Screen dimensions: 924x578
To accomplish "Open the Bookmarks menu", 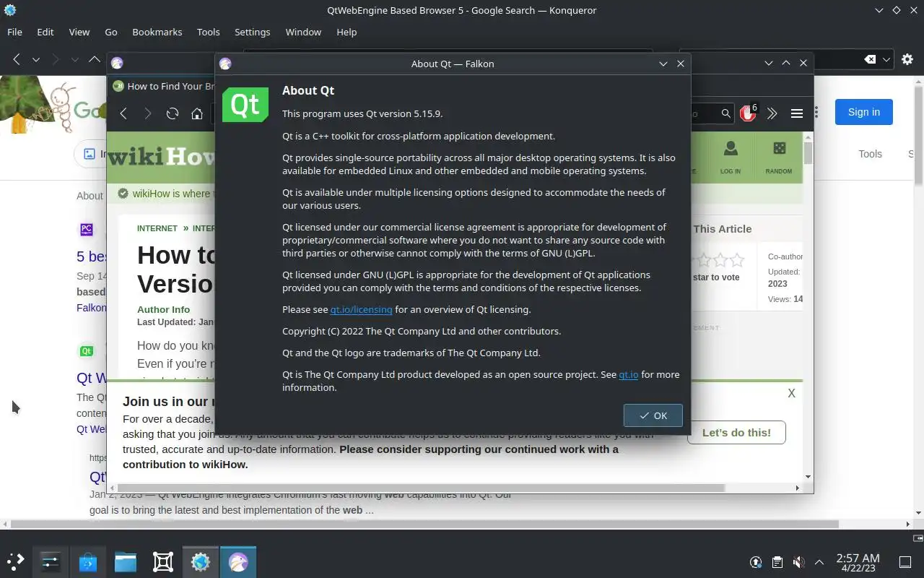I will click(157, 32).
